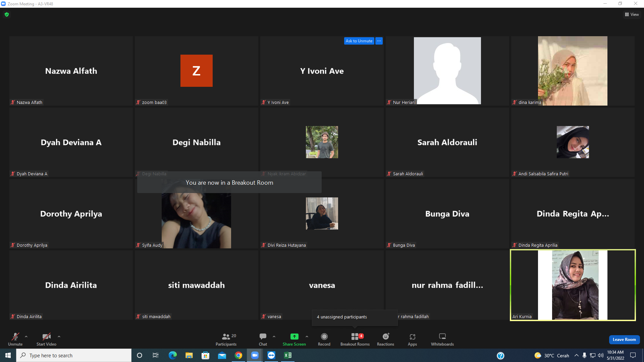Expand video options arrow beside Start Video
Viewport: 644px width, 362px height.
[x=59, y=337]
